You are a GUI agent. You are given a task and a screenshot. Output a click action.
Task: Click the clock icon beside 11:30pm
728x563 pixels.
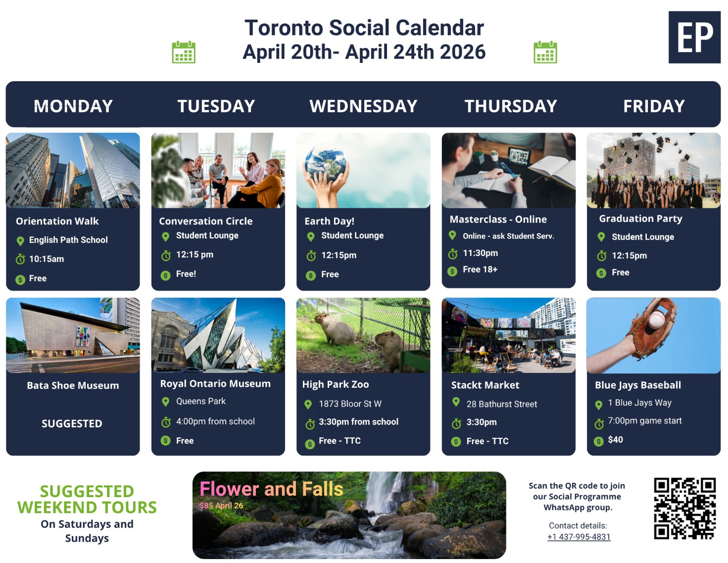click(452, 254)
